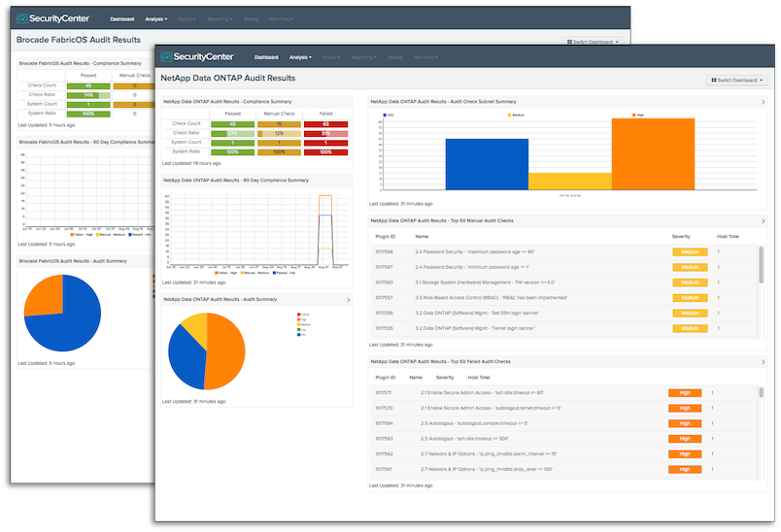Open Workflow menu in Brocade window
The width and height of the screenshot is (781, 532).
(281, 18)
